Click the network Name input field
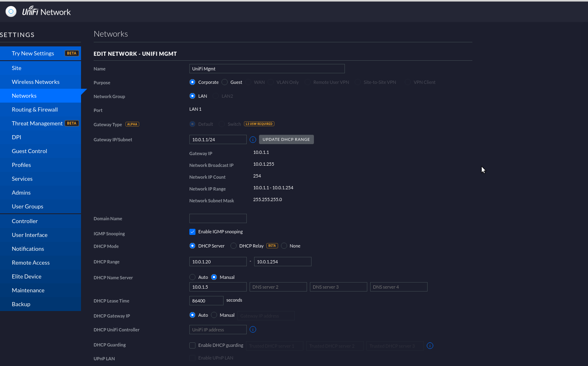Screen dimensions: 588x366 (x=267, y=69)
